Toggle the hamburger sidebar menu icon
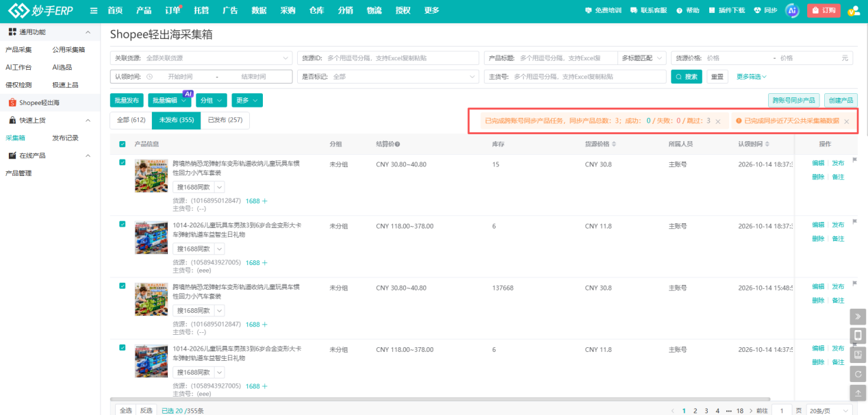The height and width of the screenshot is (415, 868). coord(94,11)
